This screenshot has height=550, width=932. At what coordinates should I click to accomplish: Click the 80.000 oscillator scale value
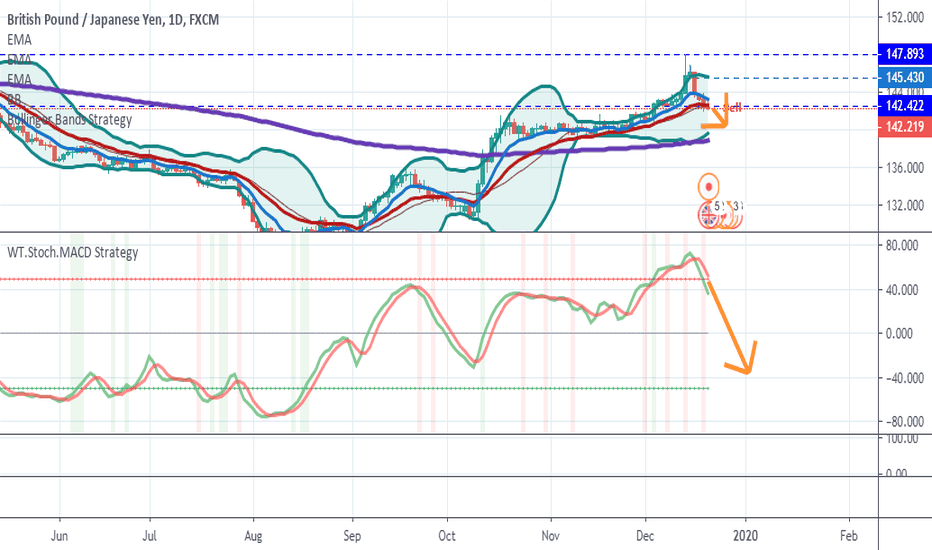(x=904, y=244)
